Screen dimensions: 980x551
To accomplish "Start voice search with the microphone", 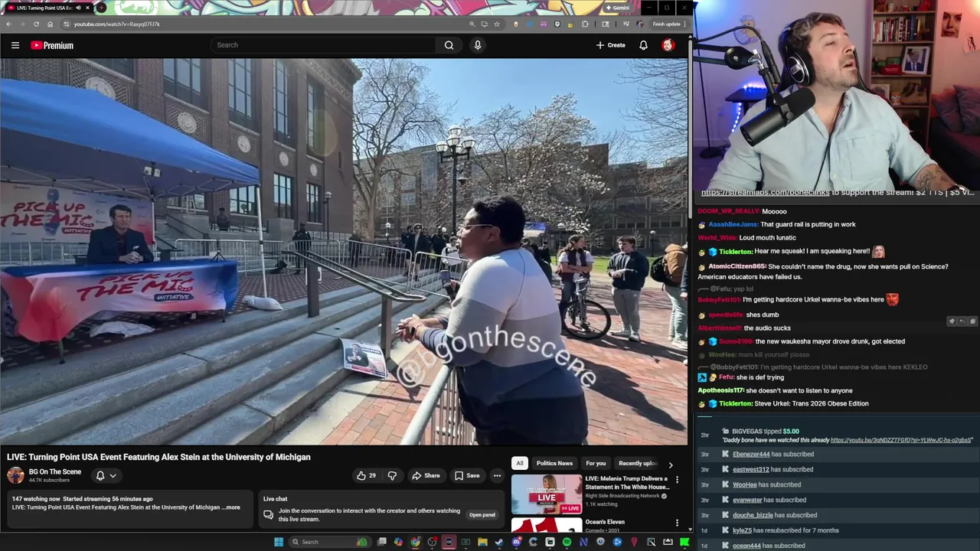I will click(478, 45).
